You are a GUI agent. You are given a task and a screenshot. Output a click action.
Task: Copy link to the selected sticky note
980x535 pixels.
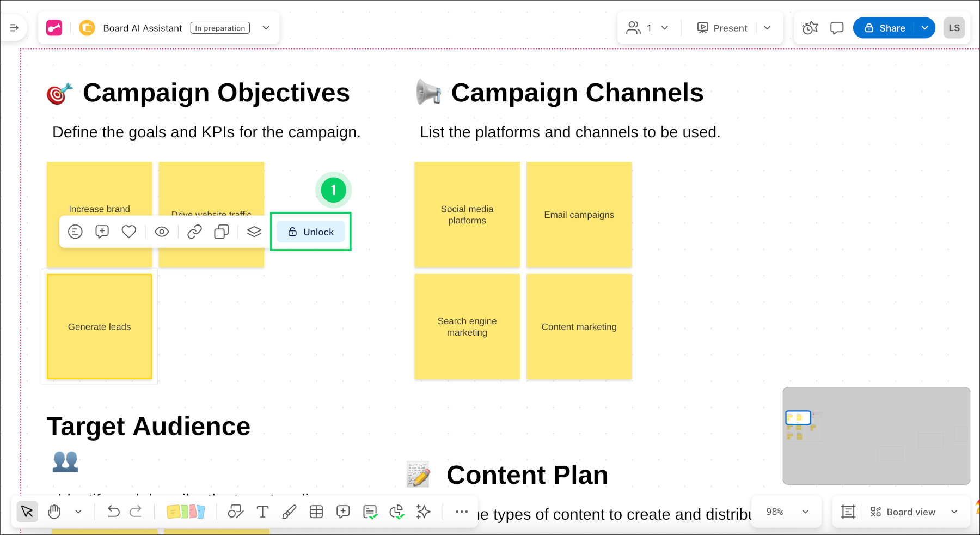coord(194,232)
